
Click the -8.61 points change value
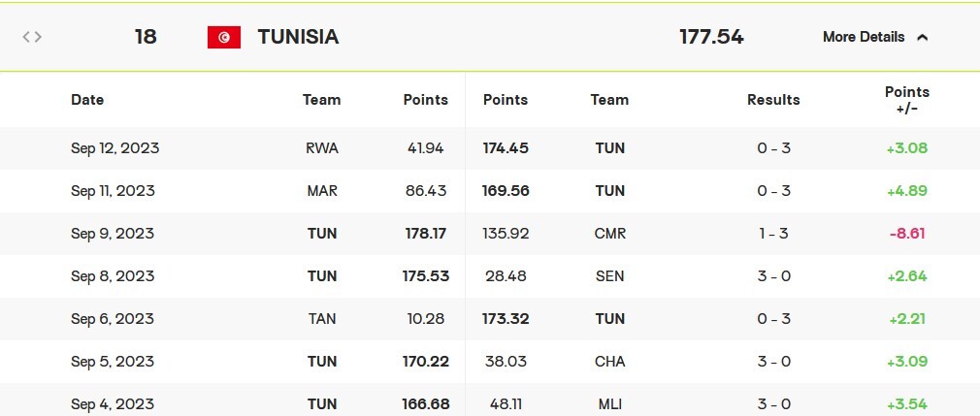point(907,234)
